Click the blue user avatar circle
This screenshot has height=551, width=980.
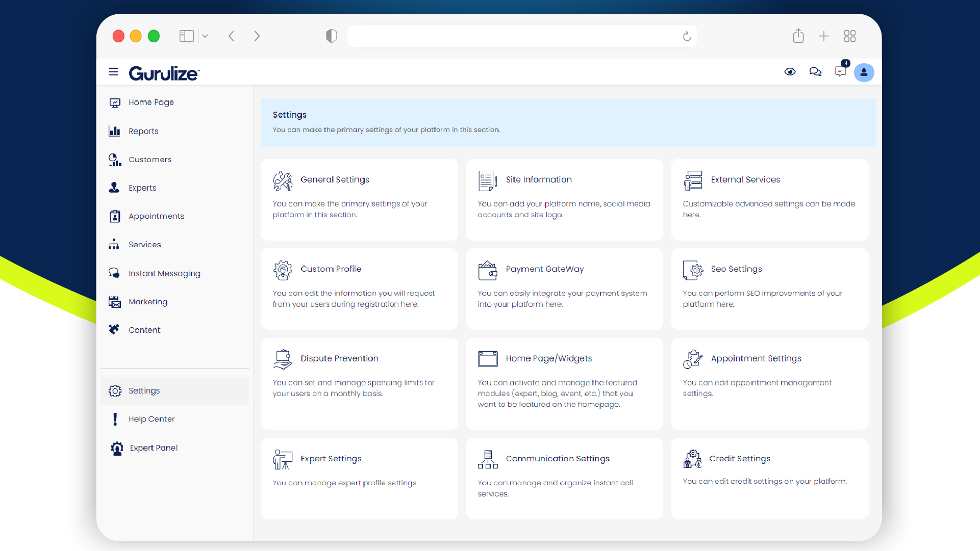pyautogui.click(x=864, y=72)
